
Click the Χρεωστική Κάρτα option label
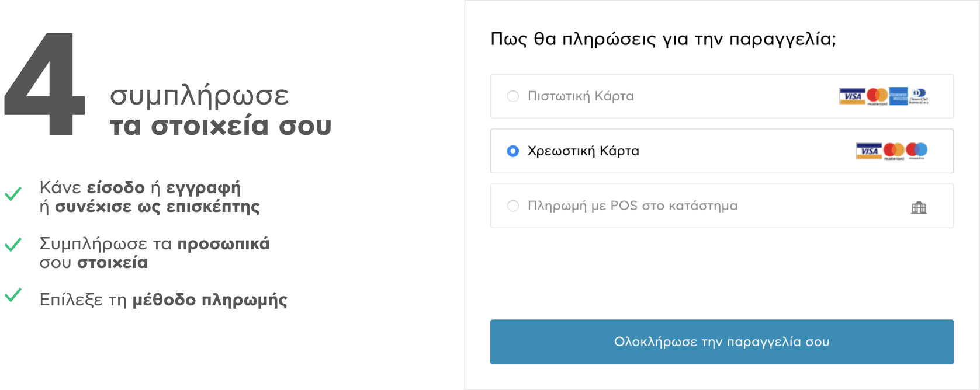pos(583,151)
